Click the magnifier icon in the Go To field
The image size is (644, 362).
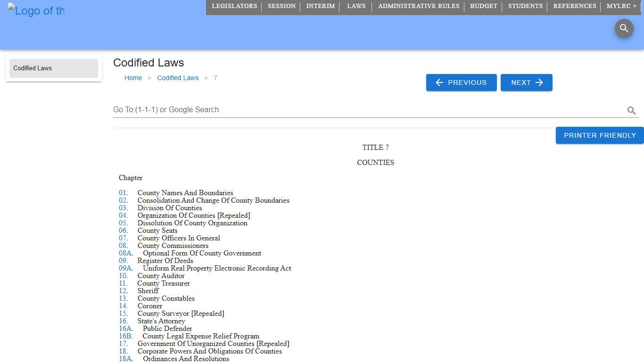tap(631, 111)
